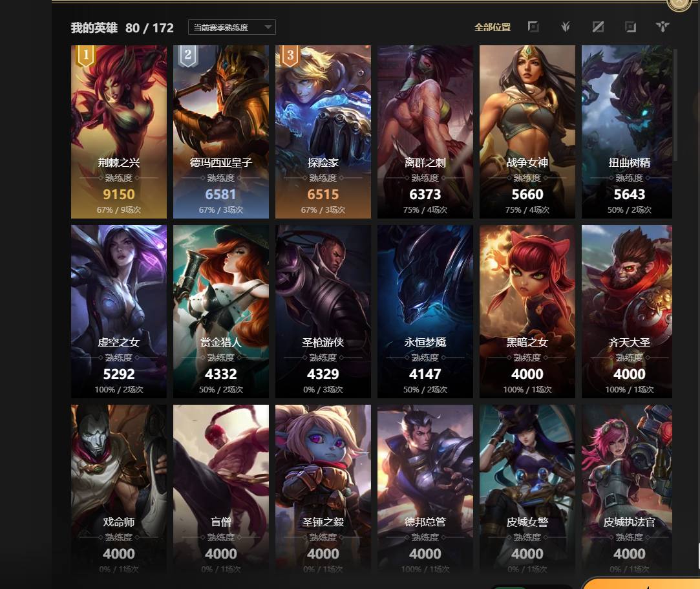Filter champions by Top lane position icon

[533, 27]
